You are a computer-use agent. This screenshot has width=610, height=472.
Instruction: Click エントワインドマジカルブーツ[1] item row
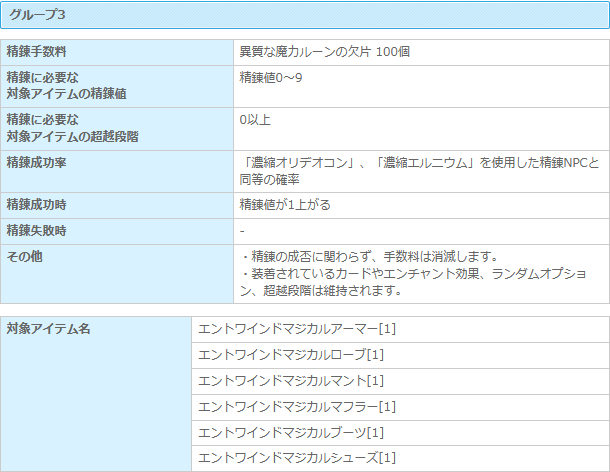(x=291, y=432)
